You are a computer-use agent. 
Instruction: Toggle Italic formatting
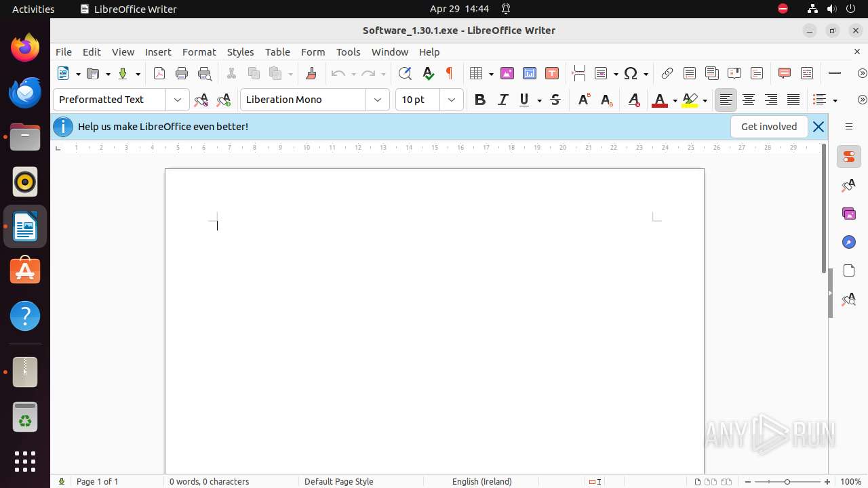pos(502,100)
